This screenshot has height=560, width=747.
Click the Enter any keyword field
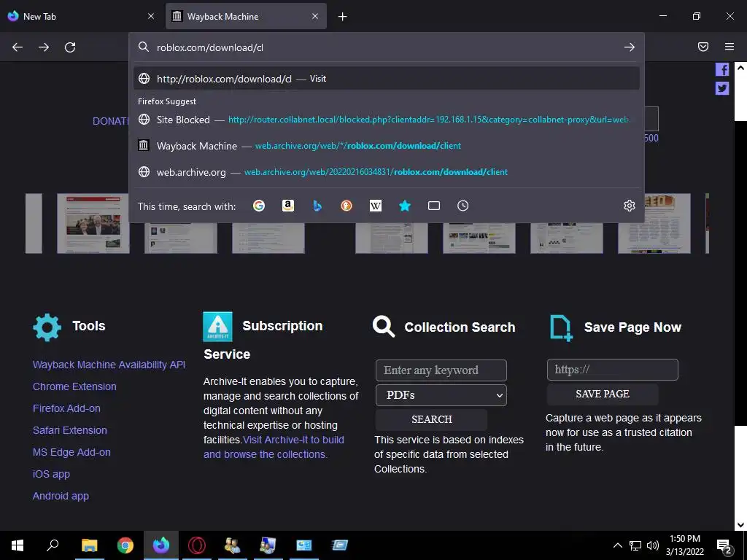(441, 370)
